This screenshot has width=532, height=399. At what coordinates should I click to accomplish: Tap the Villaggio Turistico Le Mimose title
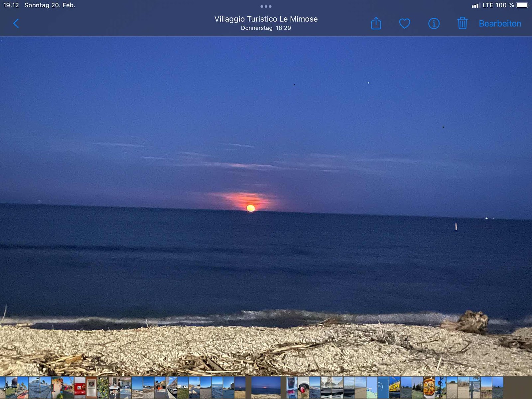[266, 19]
